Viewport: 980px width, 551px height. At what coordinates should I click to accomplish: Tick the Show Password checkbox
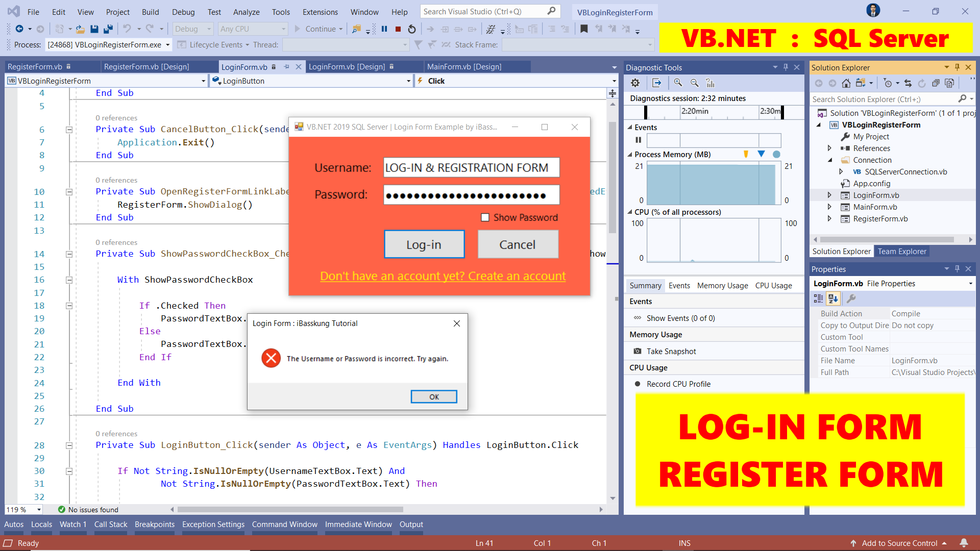click(485, 217)
